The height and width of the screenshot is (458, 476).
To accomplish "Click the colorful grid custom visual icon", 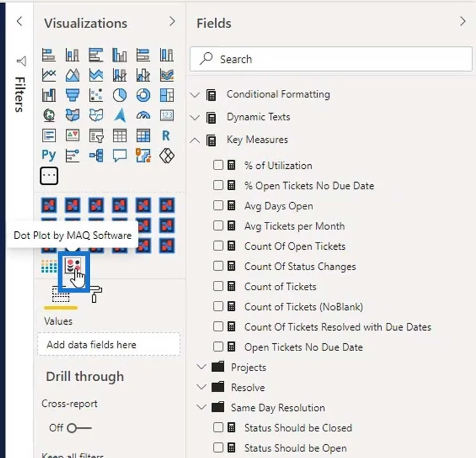I will pyautogui.click(x=49, y=266).
